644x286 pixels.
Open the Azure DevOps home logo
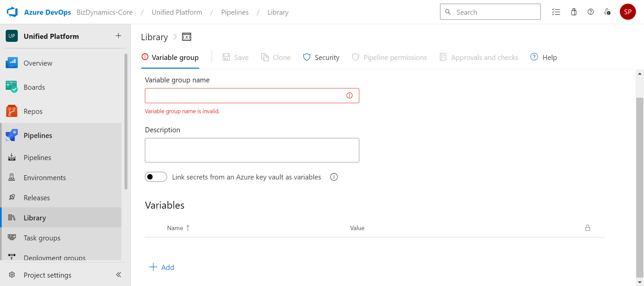[12, 12]
